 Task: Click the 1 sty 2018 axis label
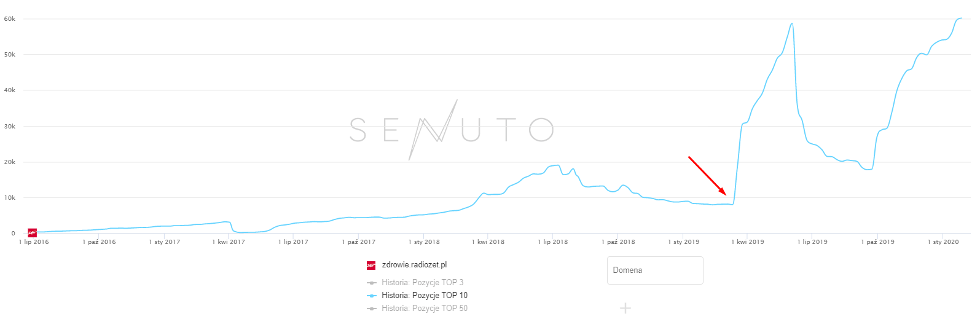[424, 242]
